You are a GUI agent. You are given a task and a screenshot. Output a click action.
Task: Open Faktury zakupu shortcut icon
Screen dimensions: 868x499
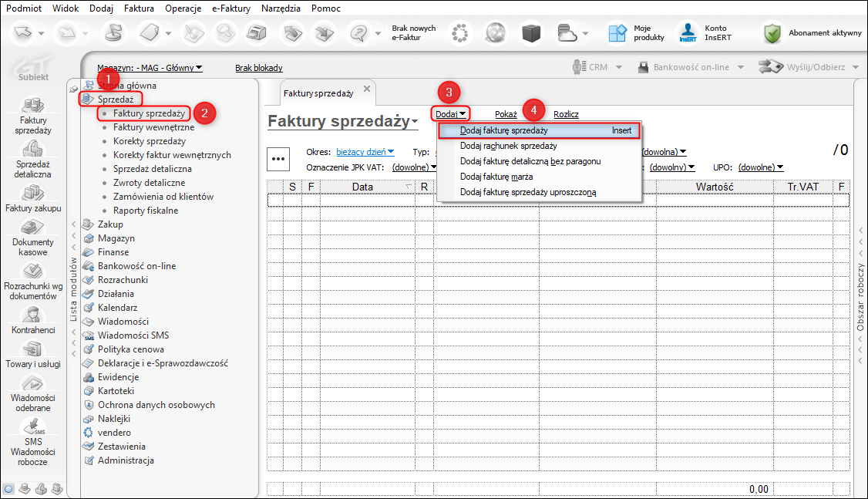click(x=33, y=193)
